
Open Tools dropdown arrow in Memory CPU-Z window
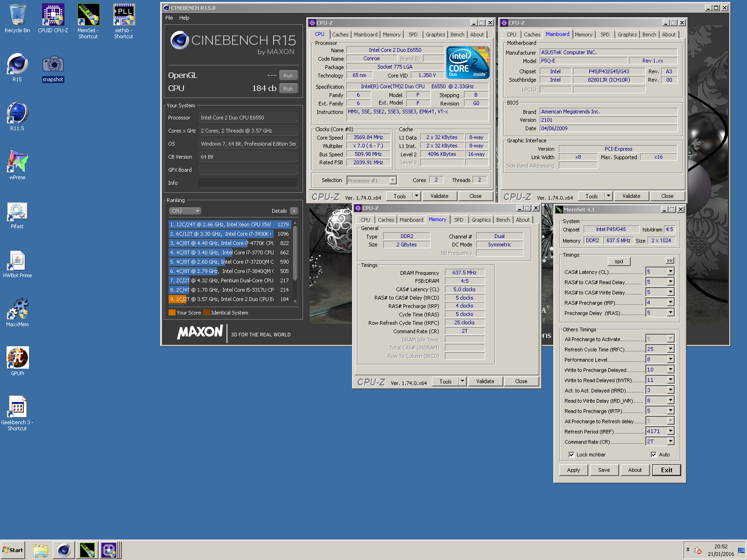pyautogui.click(x=463, y=381)
